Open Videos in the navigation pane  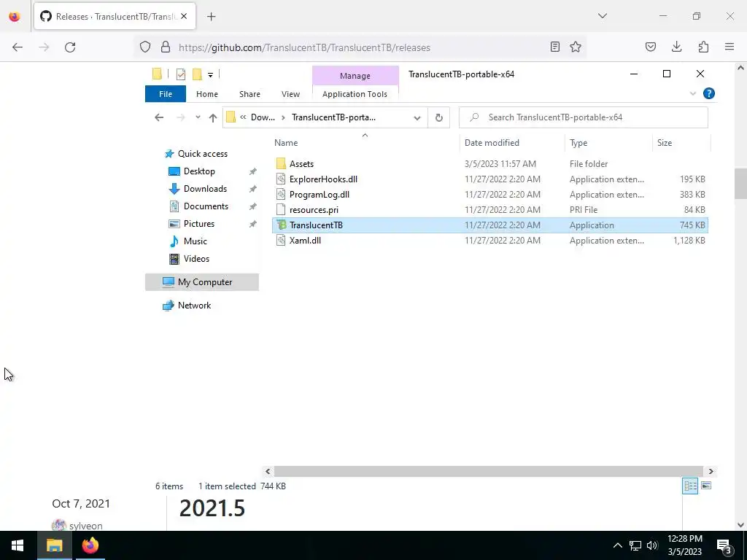[196, 259]
